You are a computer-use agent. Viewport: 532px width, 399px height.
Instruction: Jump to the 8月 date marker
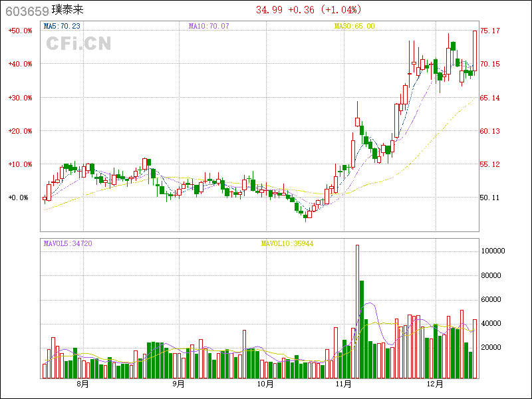click(82, 384)
